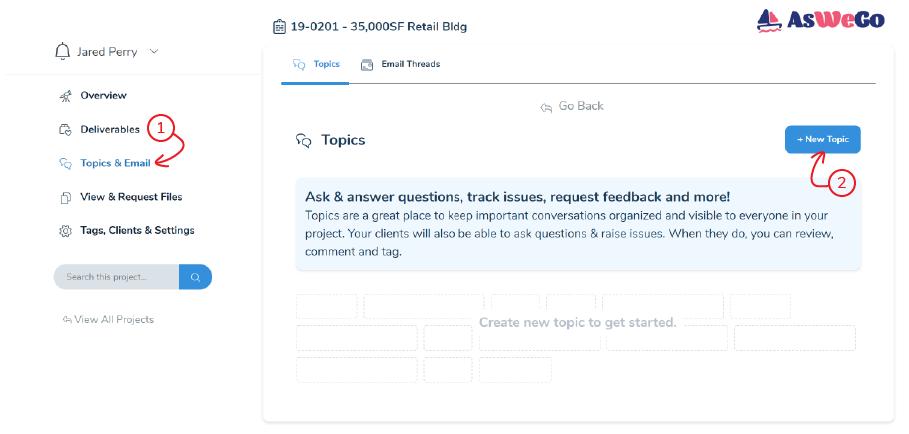Click the Overview telescope icon
The height and width of the screenshot is (434, 909).
[x=66, y=96]
